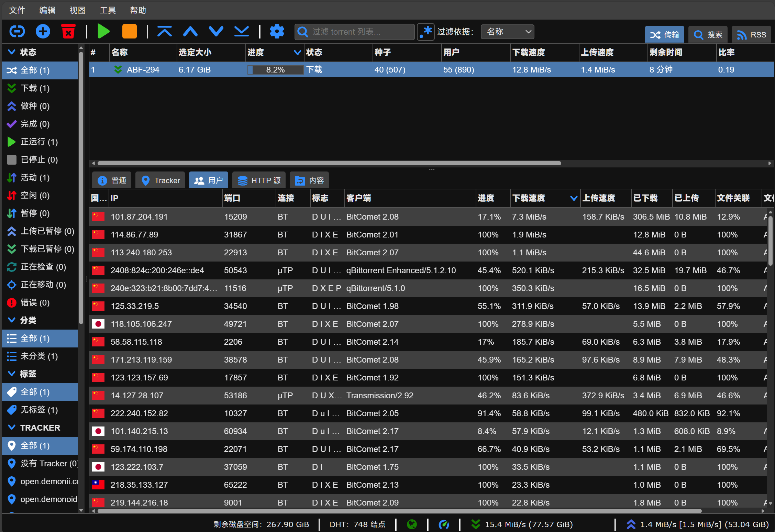
Task: Switch to the Tracker details tab
Action: pyautogui.click(x=160, y=180)
